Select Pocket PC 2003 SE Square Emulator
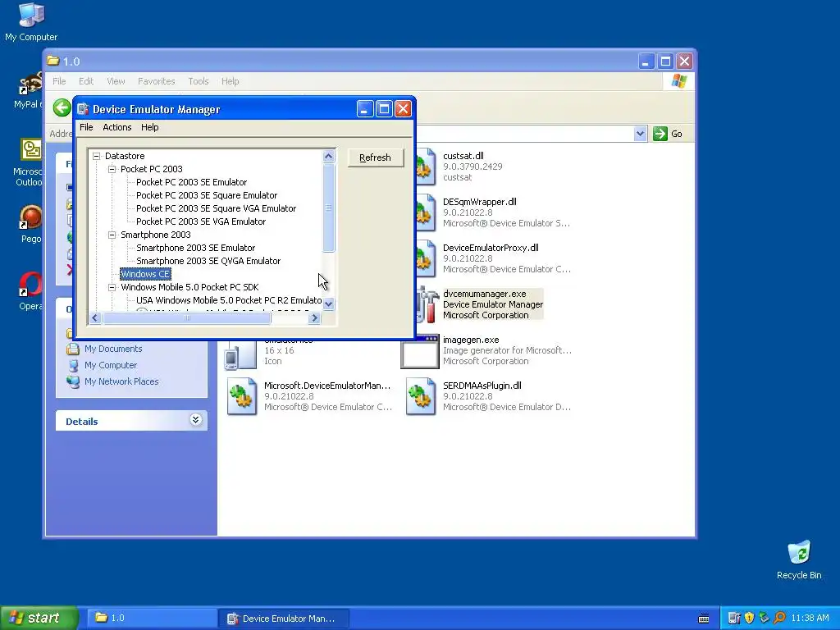The image size is (840, 630). (207, 195)
